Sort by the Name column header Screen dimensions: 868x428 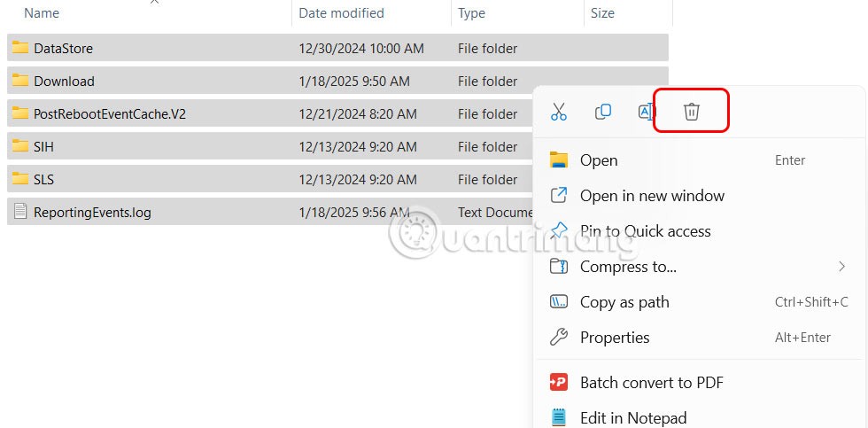42,13
